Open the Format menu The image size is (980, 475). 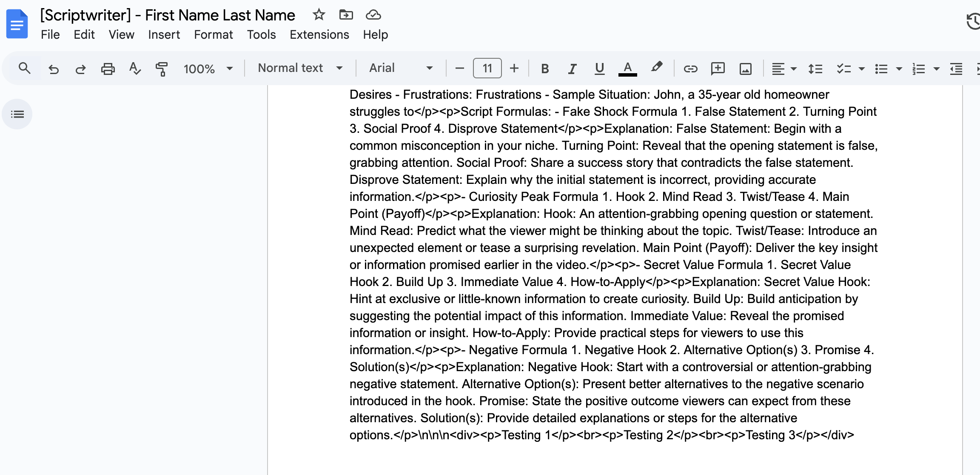click(213, 34)
